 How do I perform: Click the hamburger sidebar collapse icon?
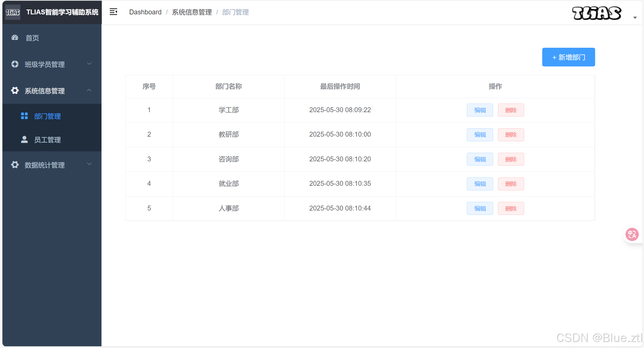pyautogui.click(x=113, y=12)
